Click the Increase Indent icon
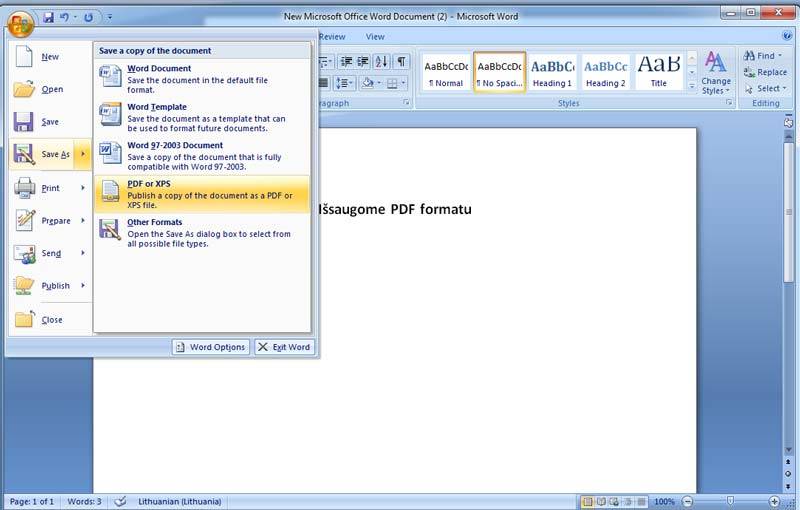The width and height of the screenshot is (800, 510). (x=363, y=62)
